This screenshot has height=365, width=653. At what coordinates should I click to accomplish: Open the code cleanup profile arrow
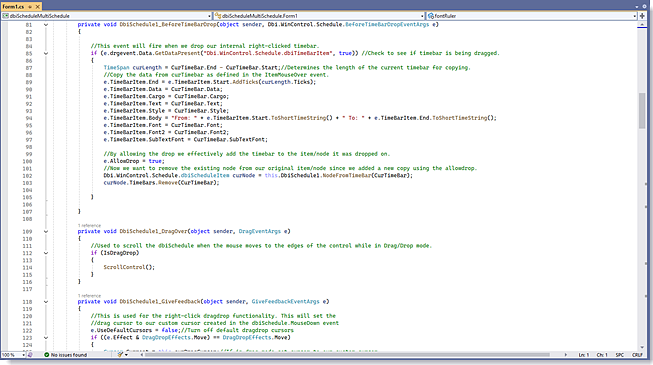tap(126, 355)
